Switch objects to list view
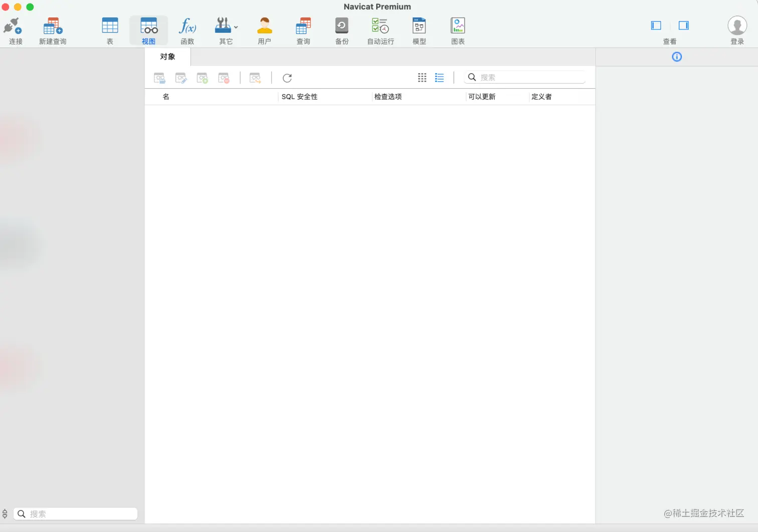Screen dimensions: 758x532 (440, 78)
